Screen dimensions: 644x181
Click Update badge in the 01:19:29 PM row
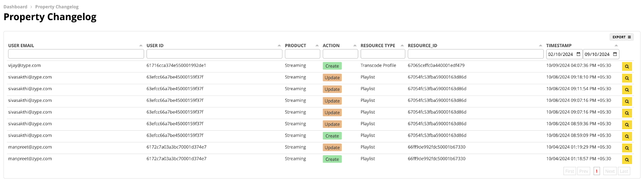click(332, 148)
